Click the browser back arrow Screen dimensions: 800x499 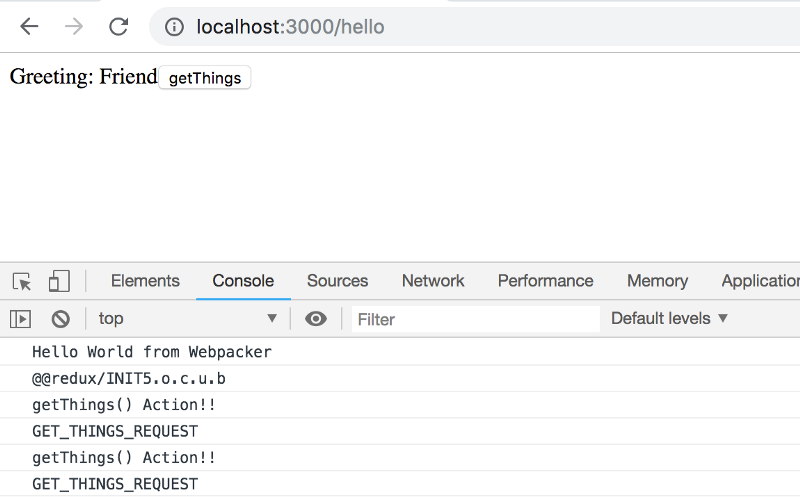(x=29, y=27)
